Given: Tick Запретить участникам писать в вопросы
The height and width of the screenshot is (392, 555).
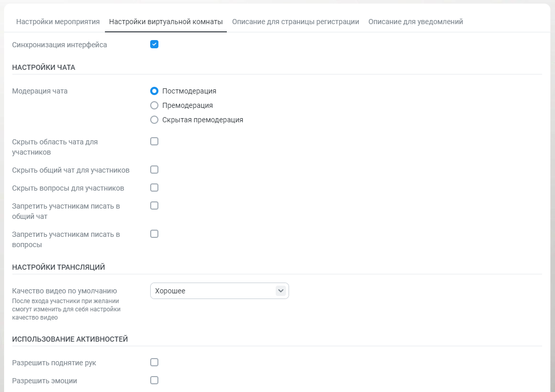Looking at the screenshot, I should tap(154, 234).
